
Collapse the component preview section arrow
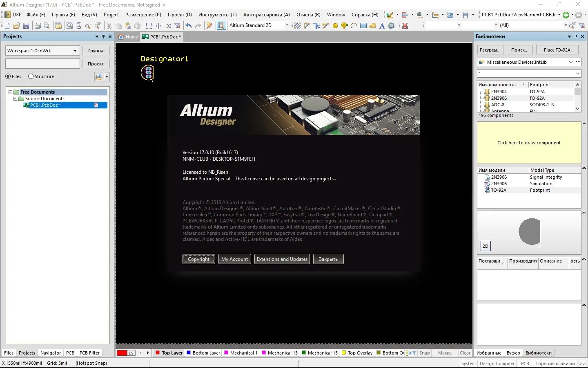click(x=584, y=124)
